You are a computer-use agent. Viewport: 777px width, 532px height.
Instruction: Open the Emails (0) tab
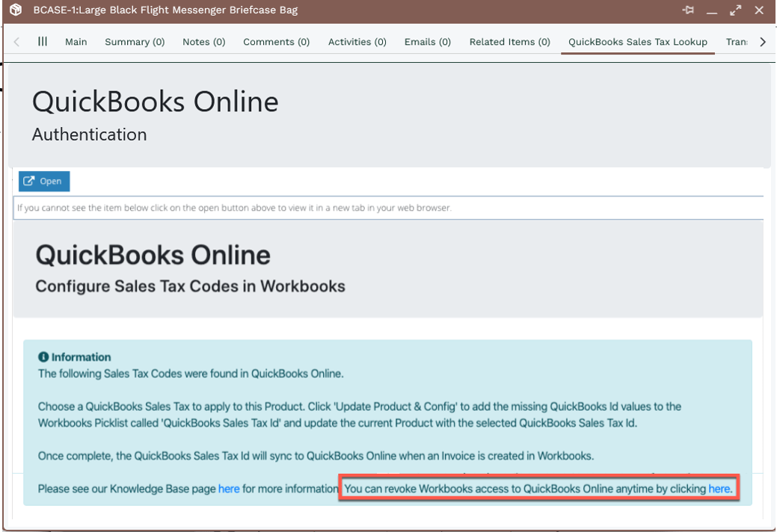click(x=427, y=42)
